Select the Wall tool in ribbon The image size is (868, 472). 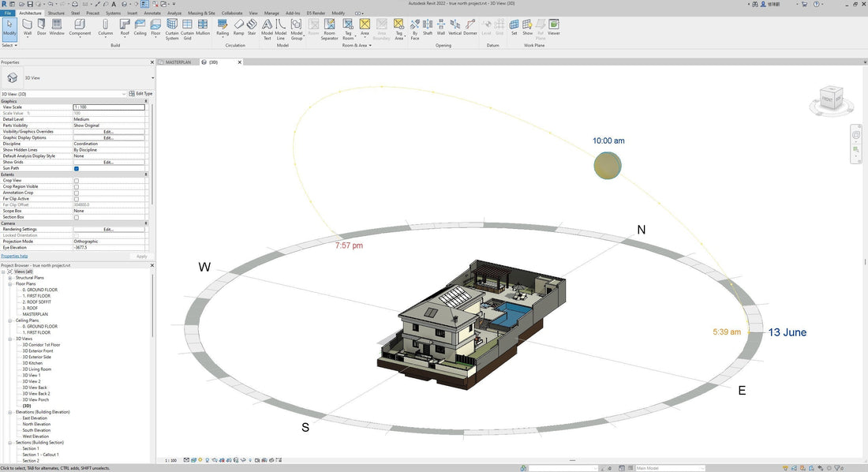pos(28,28)
